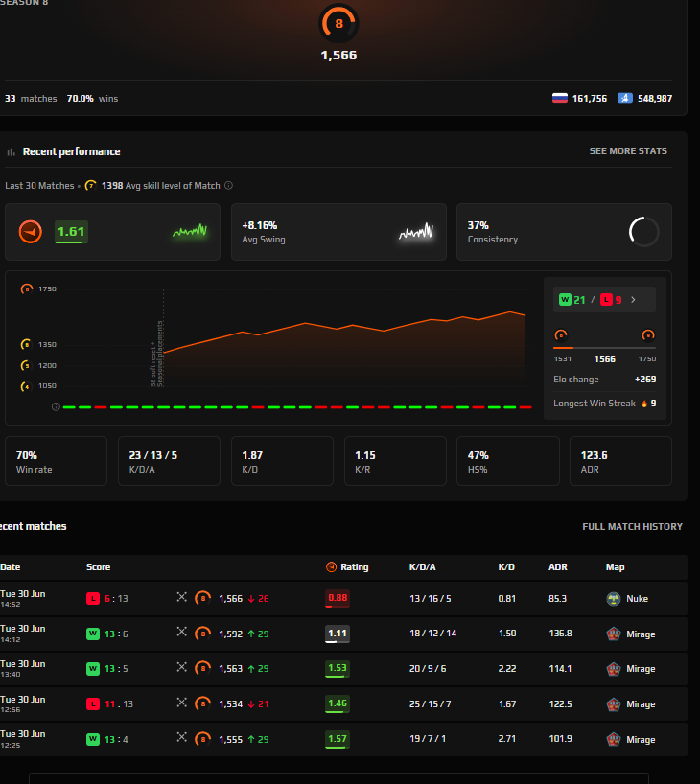Click the fire icon by Longest Win Streak
The image size is (700, 784).
(x=644, y=403)
